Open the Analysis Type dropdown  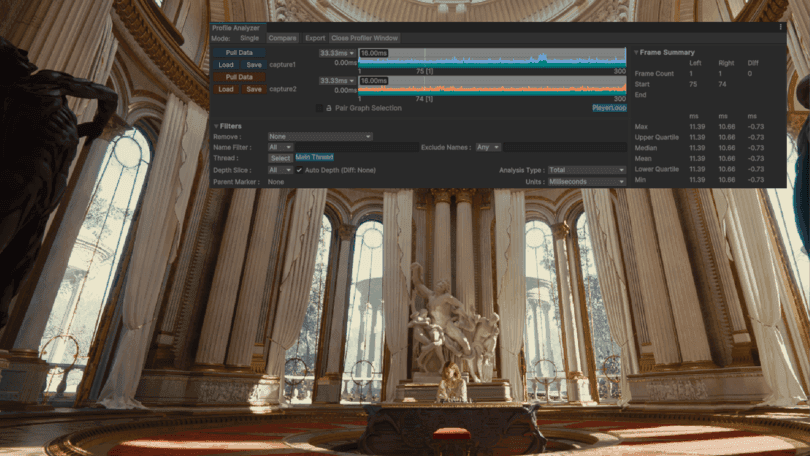point(587,170)
